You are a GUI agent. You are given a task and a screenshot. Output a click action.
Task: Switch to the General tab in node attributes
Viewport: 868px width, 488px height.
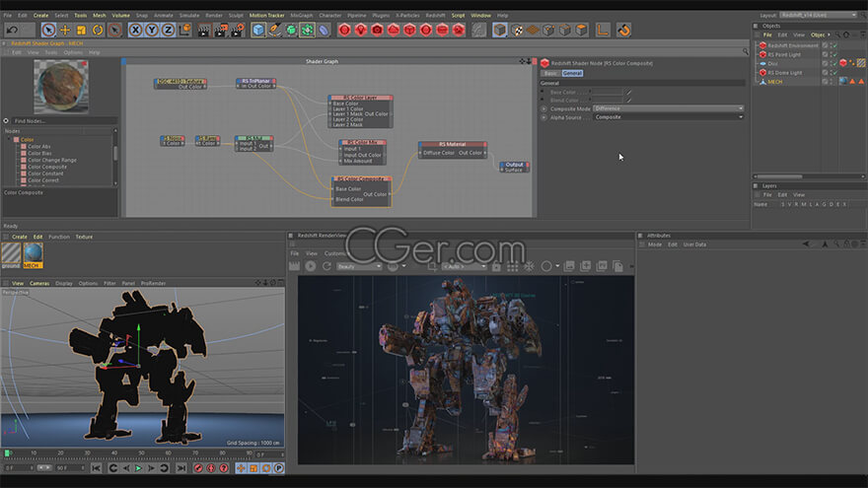click(572, 73)
